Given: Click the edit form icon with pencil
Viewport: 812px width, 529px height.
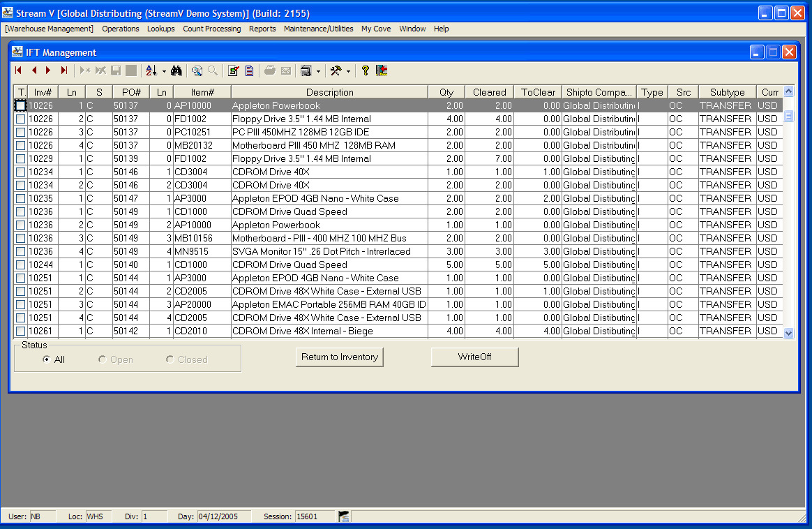Looking at the screenshot, I should pos(234,70).
